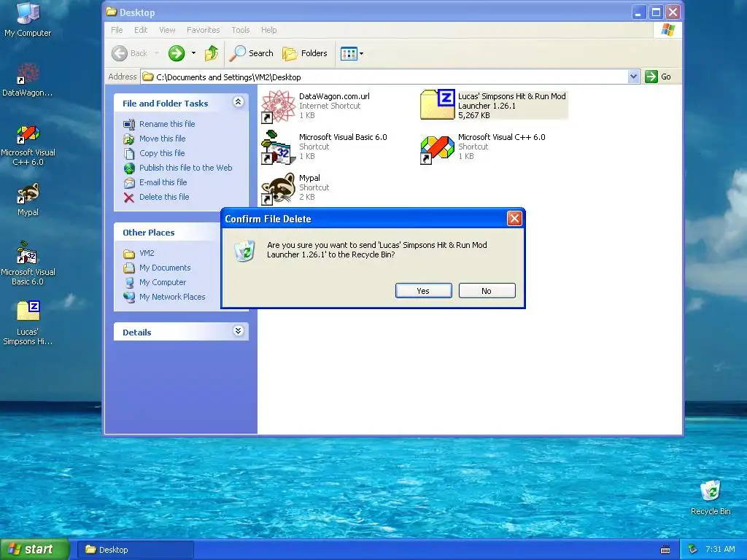The width and height of the screenshot is (747, 560).
Task: Open the Edit menu
Action: 141,30
